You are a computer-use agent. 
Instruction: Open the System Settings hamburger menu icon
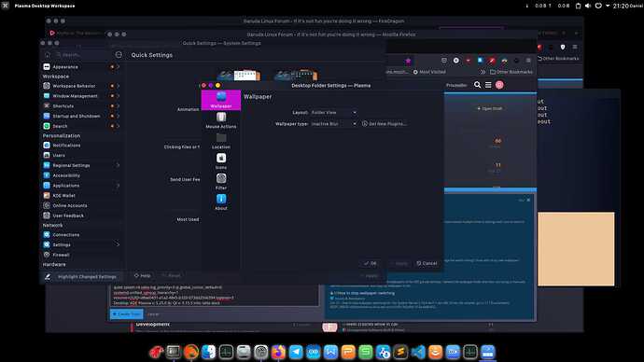click(119, 55)
